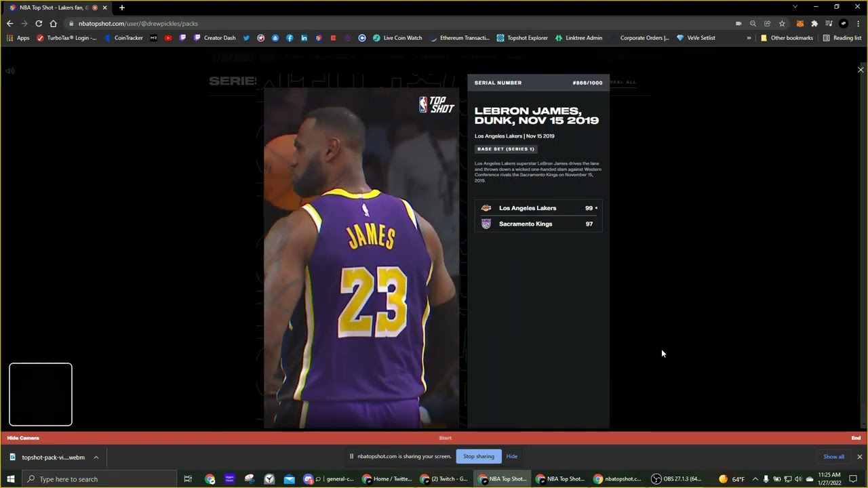Open the Reading list

click(x=842, y=38)
